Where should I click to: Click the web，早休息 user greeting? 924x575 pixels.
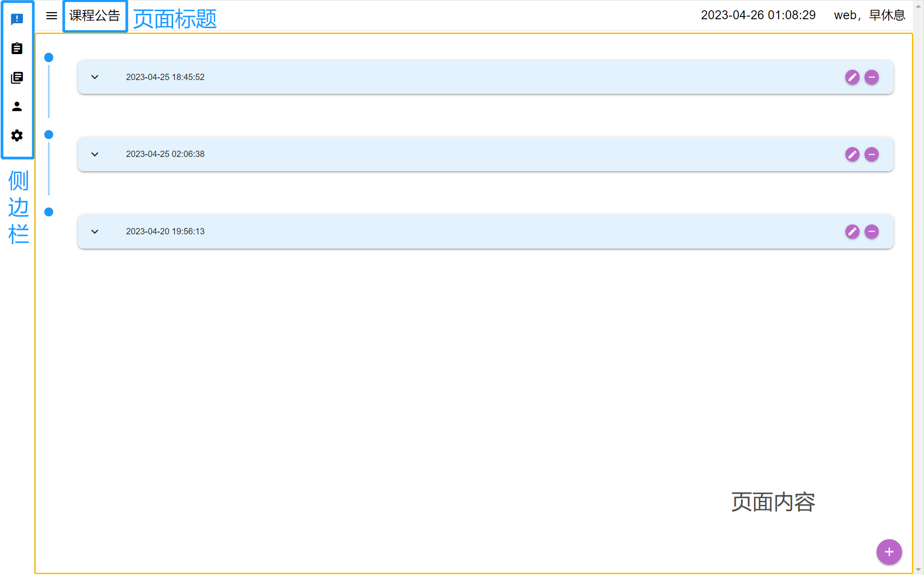[x=869, y=15]
